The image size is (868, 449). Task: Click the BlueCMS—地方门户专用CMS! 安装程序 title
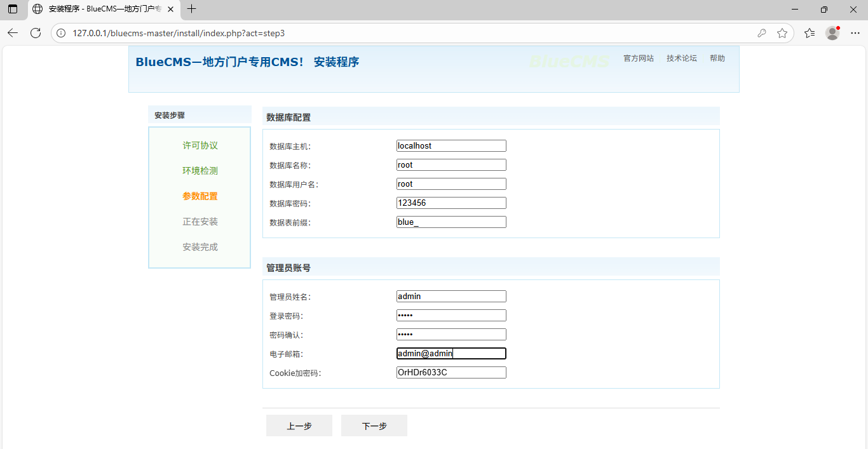coord(247,62)
